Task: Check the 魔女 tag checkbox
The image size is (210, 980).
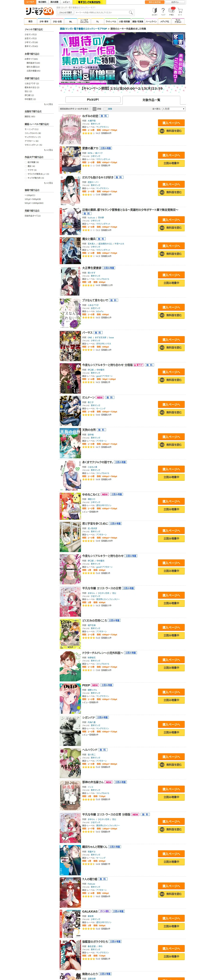Action: click(x=26, y=166)
